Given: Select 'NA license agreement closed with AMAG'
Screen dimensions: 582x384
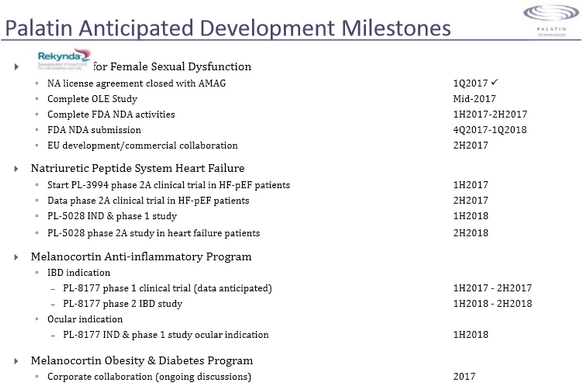Looking at the screenshot, I should 136,83.
